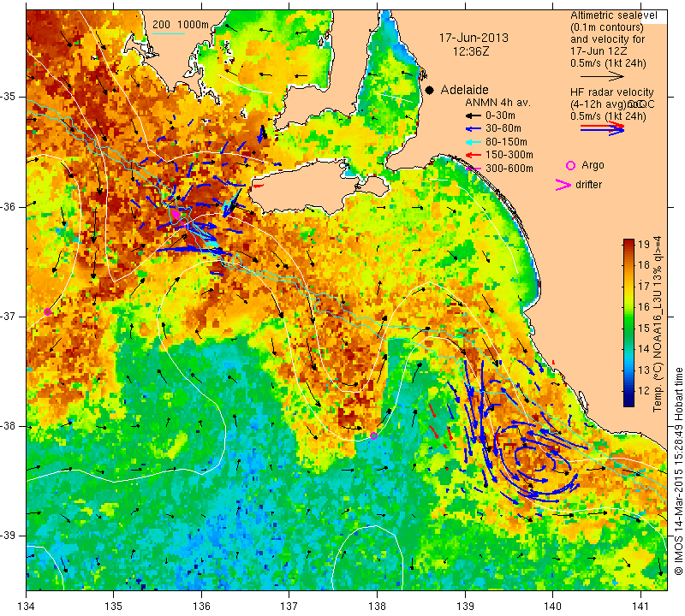Click the Argo legend label text
The width and height of the screenshot is (685, 616).
click(x=593, y=165)
